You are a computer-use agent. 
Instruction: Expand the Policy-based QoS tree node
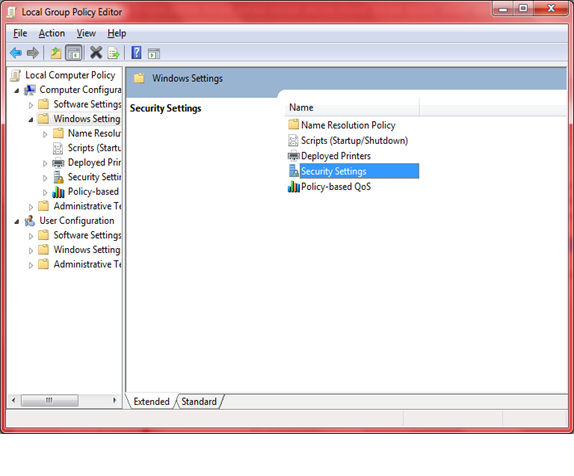pos(45,193)
